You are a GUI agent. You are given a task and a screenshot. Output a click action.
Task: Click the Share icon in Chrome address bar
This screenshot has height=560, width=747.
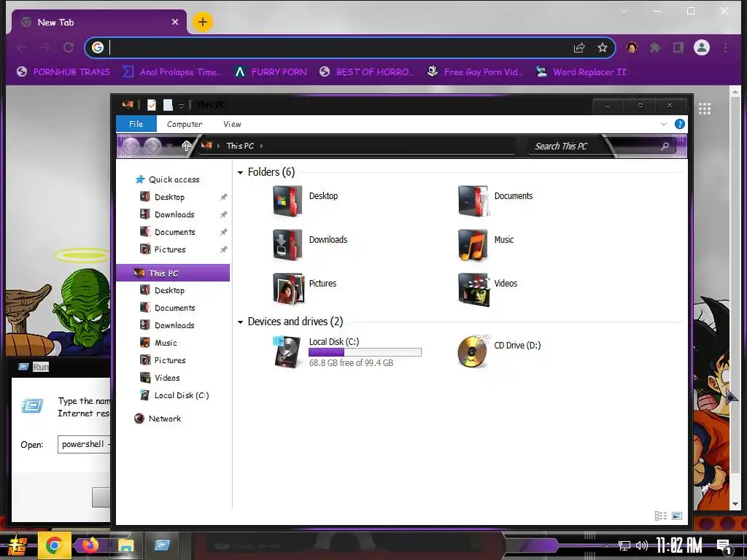[x=579, y=47]
